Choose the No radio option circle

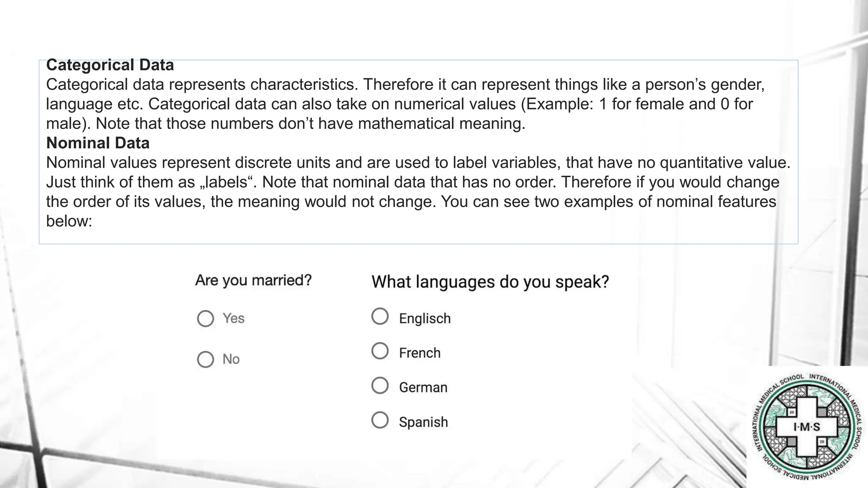click(x=206, y=359)
